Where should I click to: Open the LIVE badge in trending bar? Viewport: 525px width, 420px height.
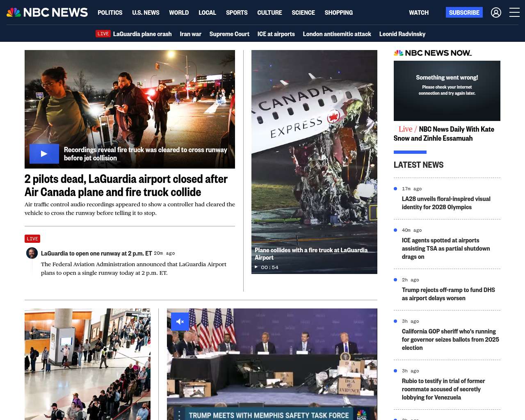(x=103, y=34)
